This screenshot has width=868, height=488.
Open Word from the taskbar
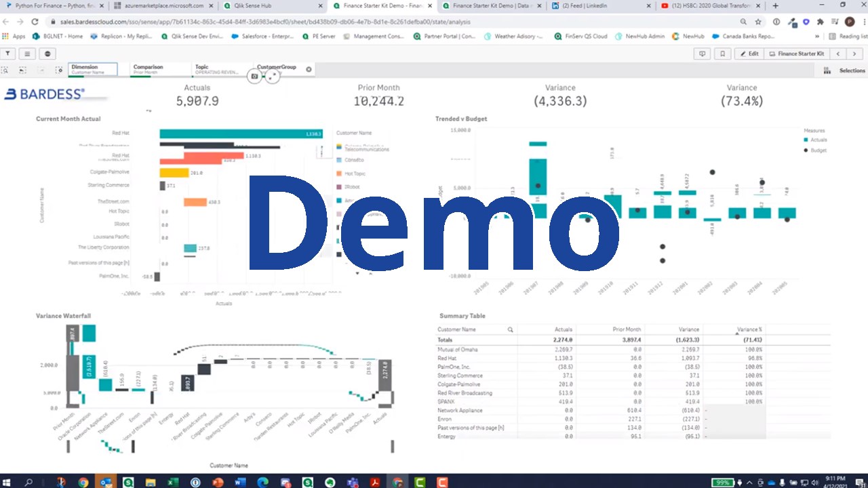(240, 483)
